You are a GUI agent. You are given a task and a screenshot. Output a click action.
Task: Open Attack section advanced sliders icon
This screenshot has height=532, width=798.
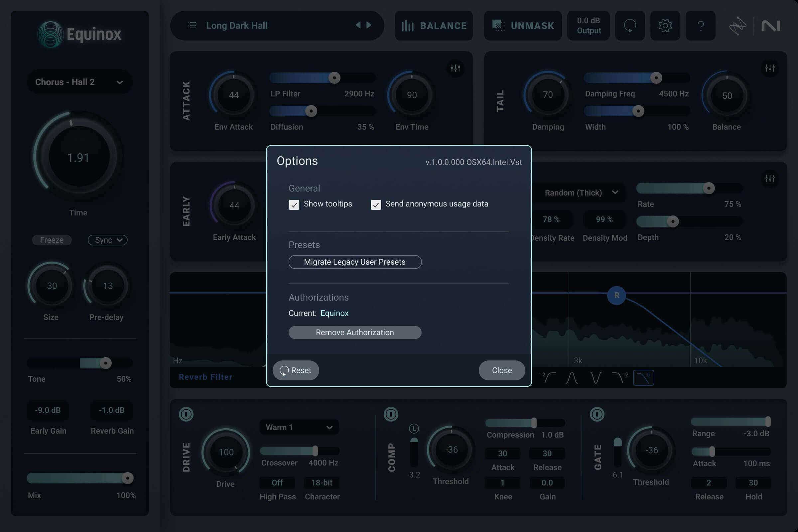coord(455,68)
